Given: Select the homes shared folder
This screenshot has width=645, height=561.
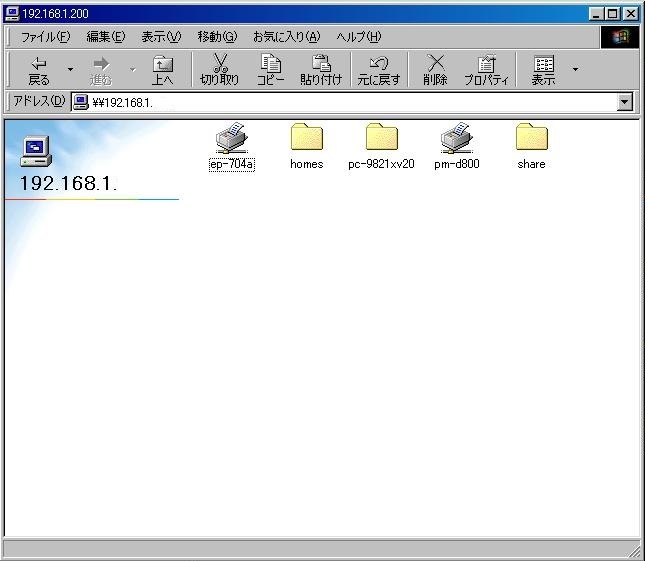Looking at the screenshot, I should (x=306, y=138).
